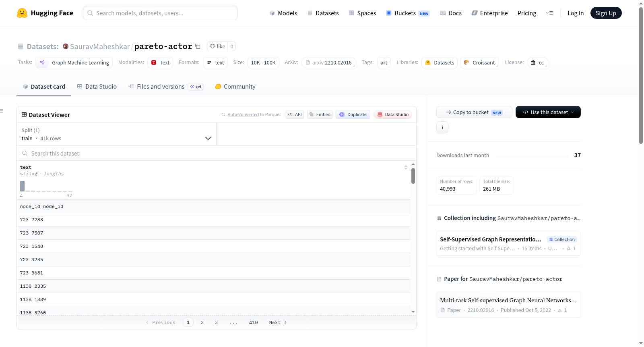This screenshot has width=644, height=347.
Task: Open the three-dot more options button
Action: pos(442,127)
